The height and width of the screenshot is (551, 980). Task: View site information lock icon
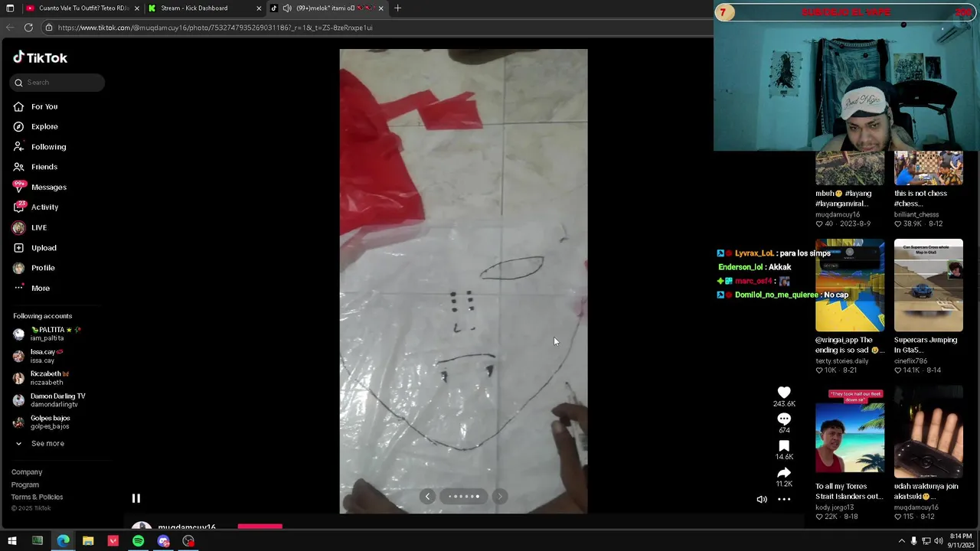[49, 28]
